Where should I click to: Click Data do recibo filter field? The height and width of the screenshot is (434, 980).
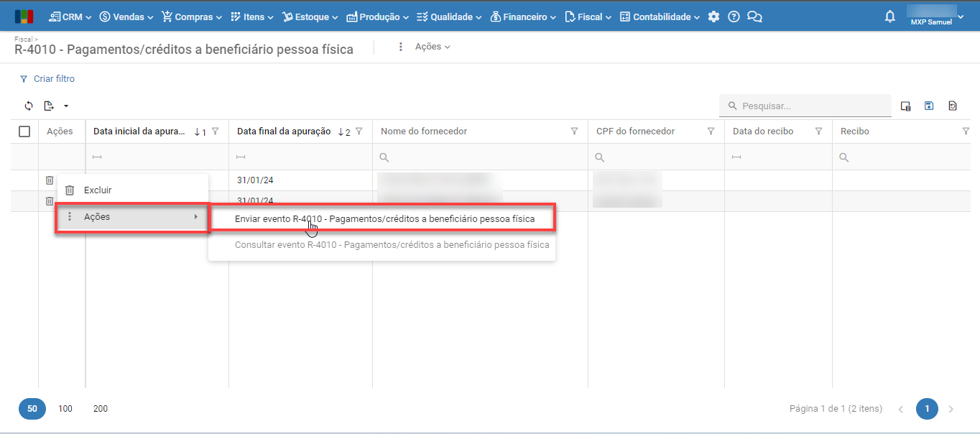point(779,157)
